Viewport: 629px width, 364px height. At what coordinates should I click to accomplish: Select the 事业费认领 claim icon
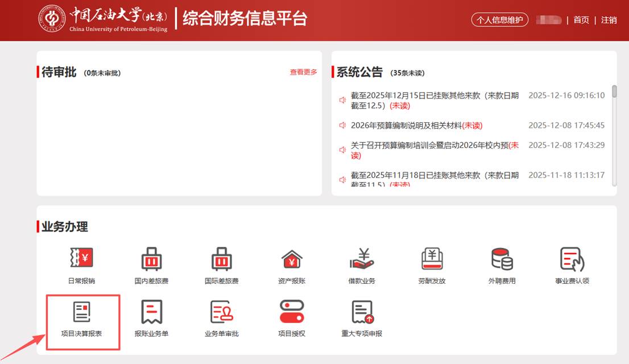pos(572,260)
